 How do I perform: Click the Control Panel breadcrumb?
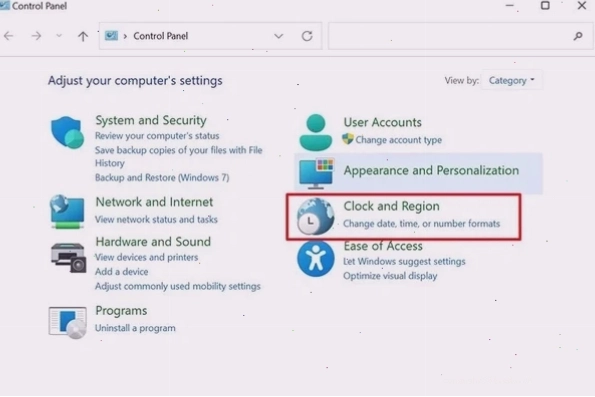coord(161,36)
